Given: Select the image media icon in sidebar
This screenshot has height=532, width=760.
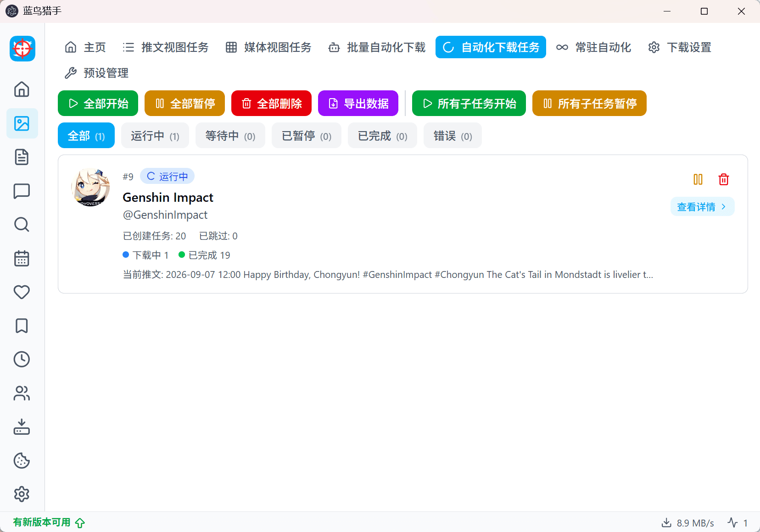Looking at the screenshot, I should [22, 123].
